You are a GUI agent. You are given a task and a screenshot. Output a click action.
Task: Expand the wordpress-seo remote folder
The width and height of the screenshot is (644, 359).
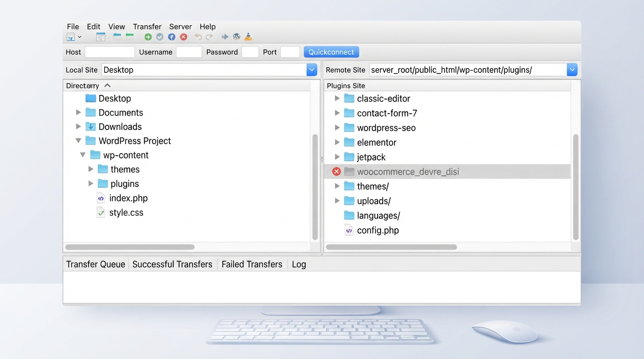pos(337,128)
